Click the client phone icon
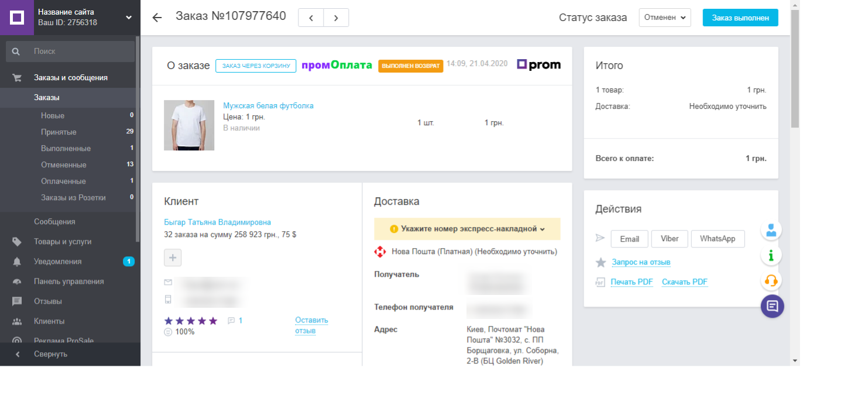The image size is (868, 402). tap(169, 299)
